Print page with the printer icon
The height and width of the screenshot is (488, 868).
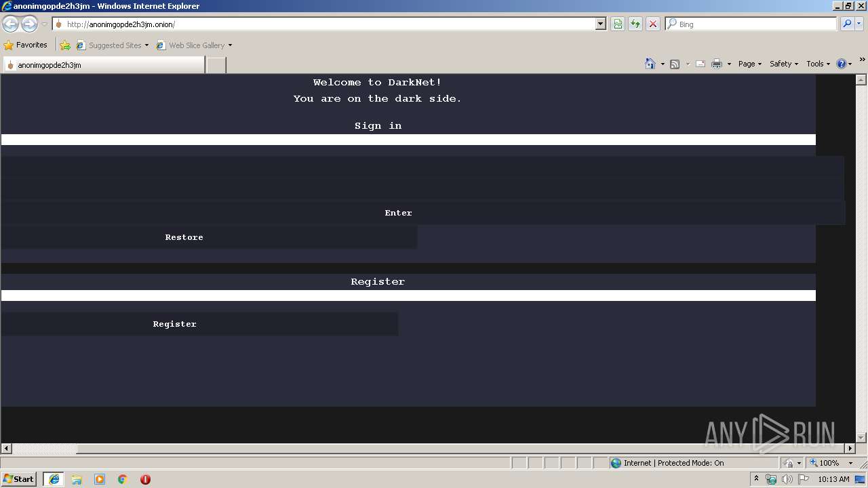717,64
